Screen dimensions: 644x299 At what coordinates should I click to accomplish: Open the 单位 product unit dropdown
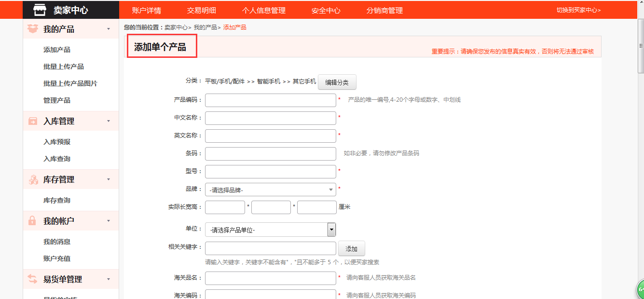pos(270,230)
